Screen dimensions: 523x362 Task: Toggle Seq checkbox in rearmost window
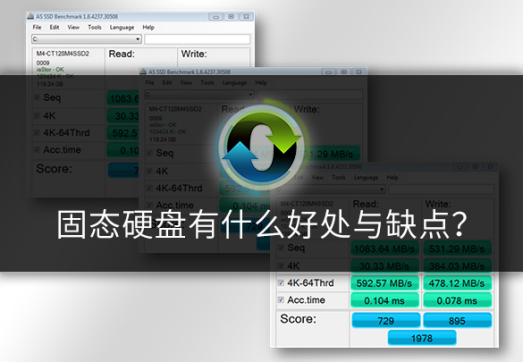coord(37,97)
